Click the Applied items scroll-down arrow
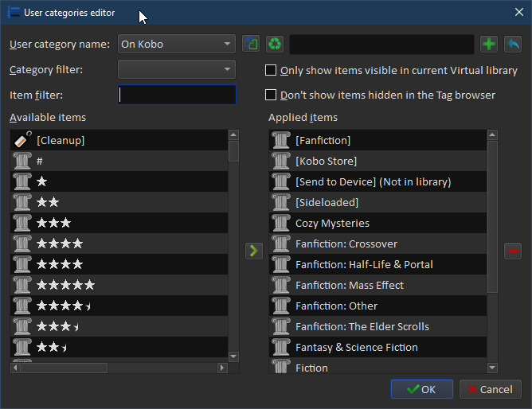This screenshot has width=532, height=409. point(492,368)
